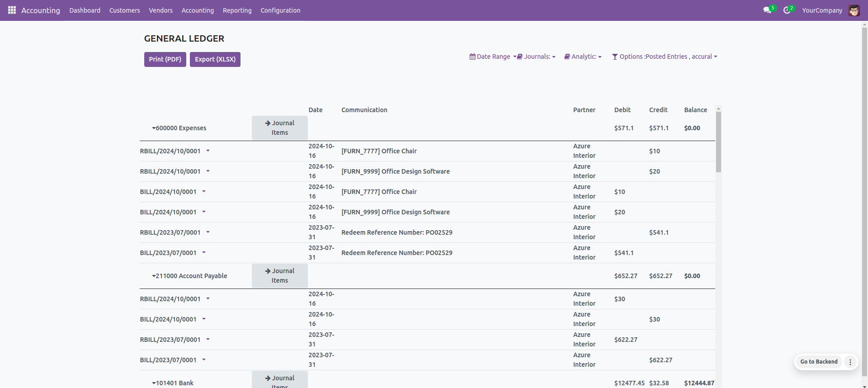Open the chat messages icon
Image resolution: width=868 pixels, height=388 pixels.
767,10
